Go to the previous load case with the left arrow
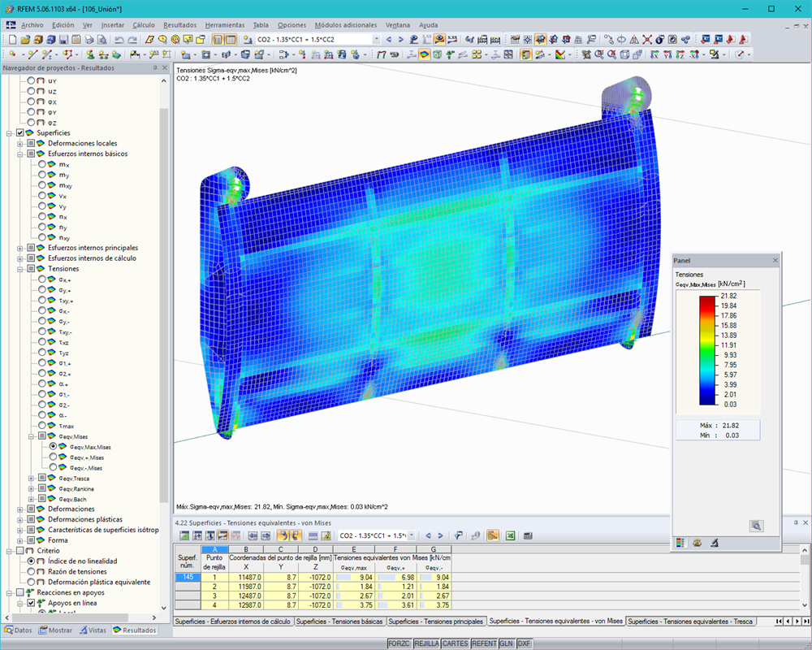812x650 pixels. 389,39
